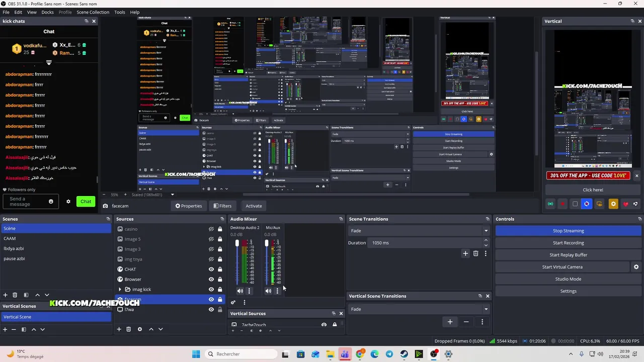Image resolution: width=644 pixels, height=362 pixels.
Task: Open the View menu
Action: [x=32, y=12]
